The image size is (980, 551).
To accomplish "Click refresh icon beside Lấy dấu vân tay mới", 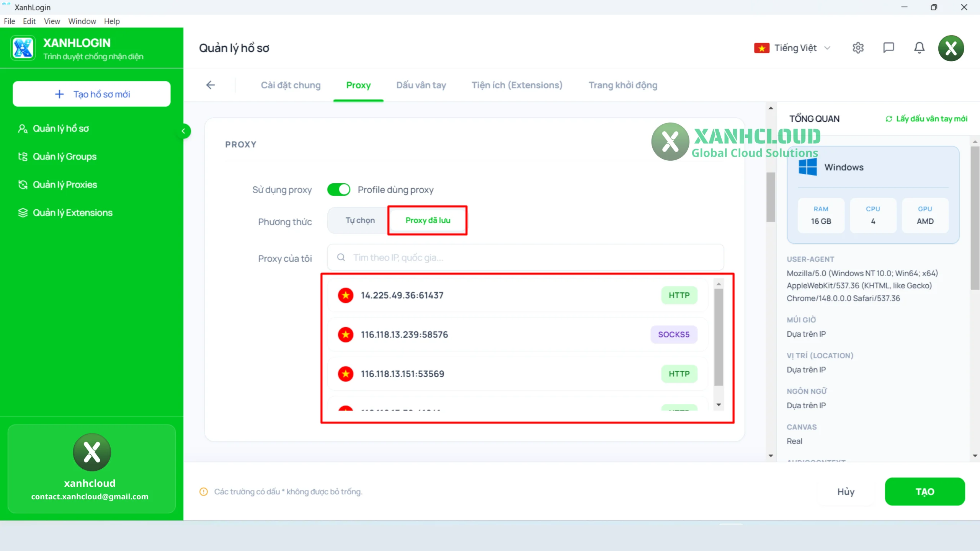I will pos(889,119).
